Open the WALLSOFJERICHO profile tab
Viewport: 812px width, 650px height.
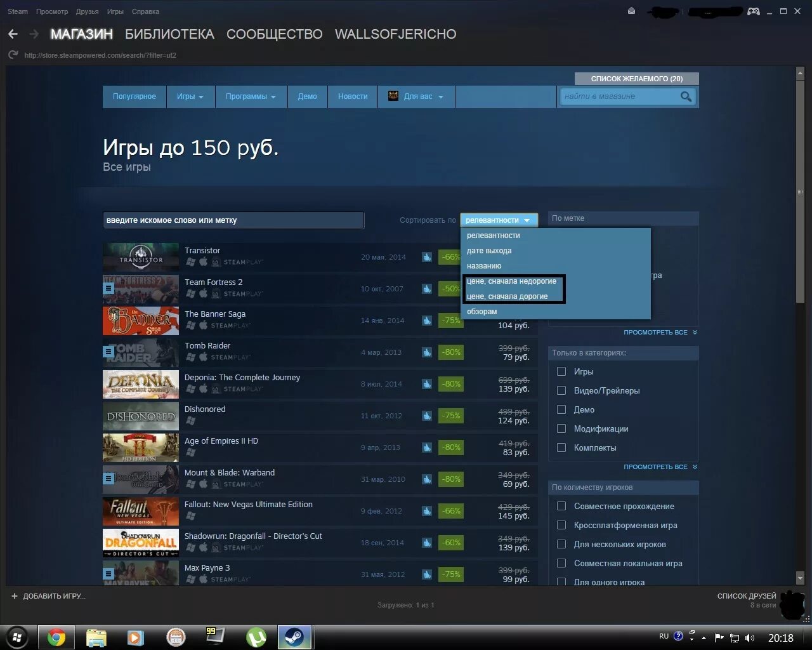[395, 34]
